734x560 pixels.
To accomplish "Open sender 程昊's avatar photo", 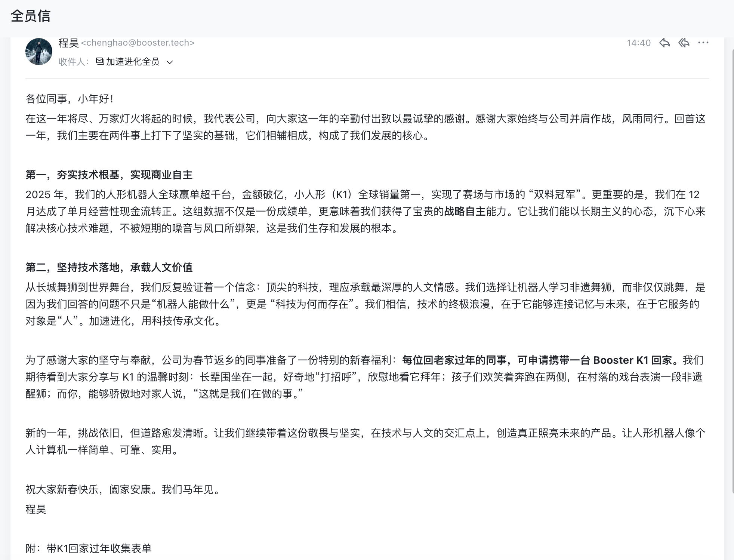I will pos(39,52).
